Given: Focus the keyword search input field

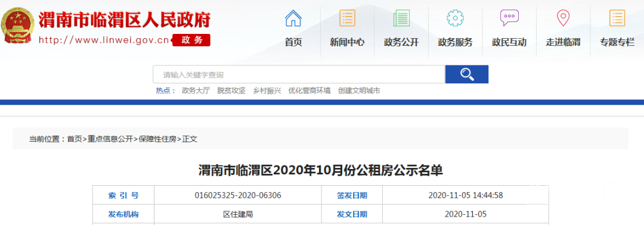Looking at the screenshot, I should [x=299, y=74].
